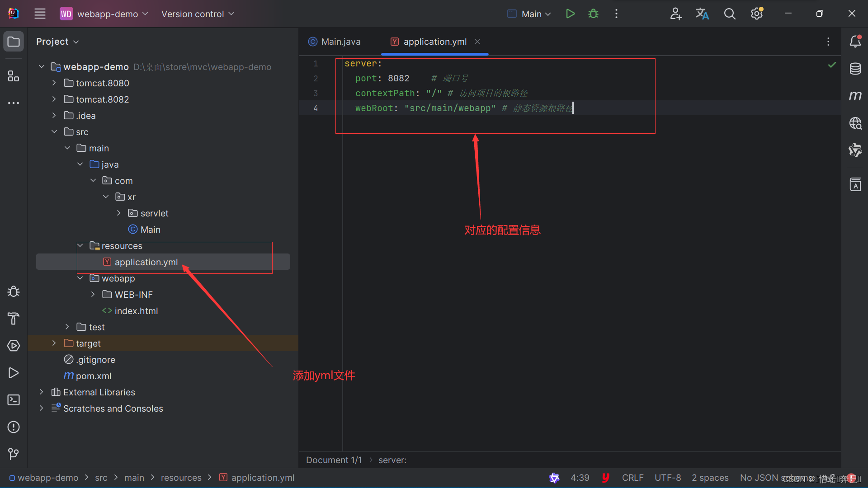This screenshot has width=868, height=488.
Task: Open the Maven tool window
Action: click(x=855, y=96)
